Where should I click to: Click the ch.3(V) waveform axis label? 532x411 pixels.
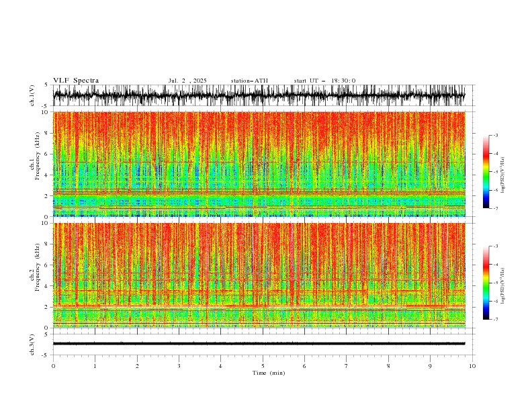(x=32, y=345)
